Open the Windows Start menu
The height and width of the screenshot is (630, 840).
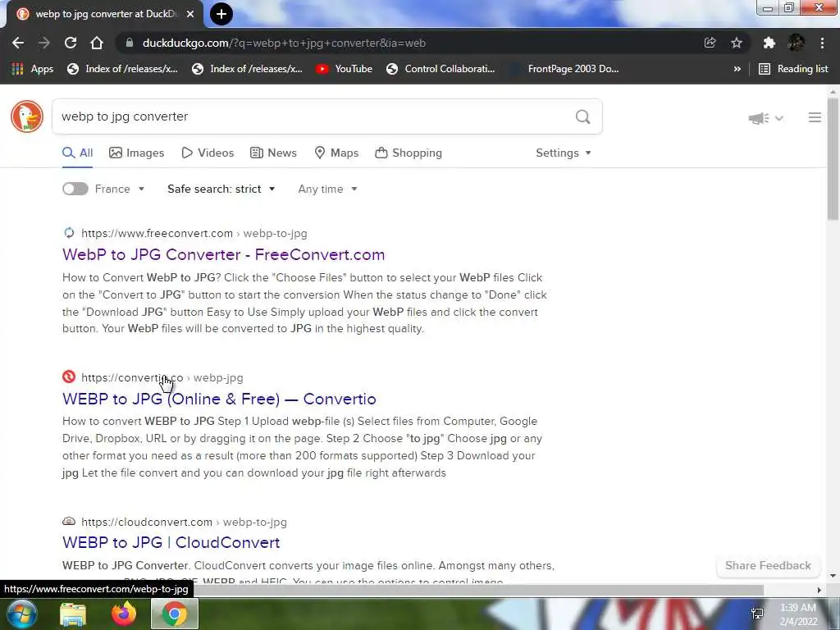tap(22, 614)
